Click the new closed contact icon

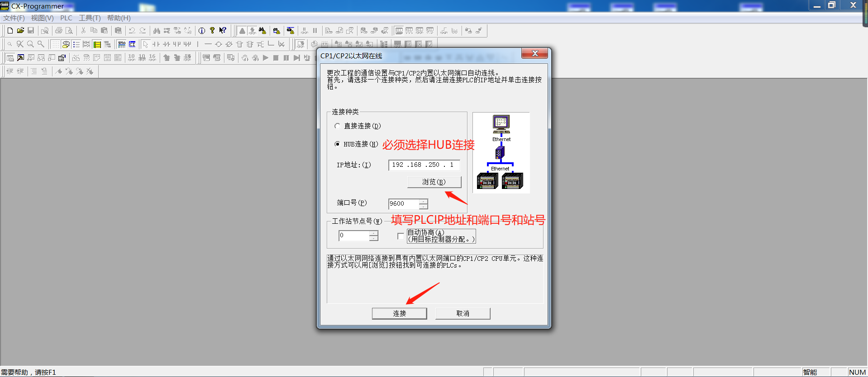point(167,44)
